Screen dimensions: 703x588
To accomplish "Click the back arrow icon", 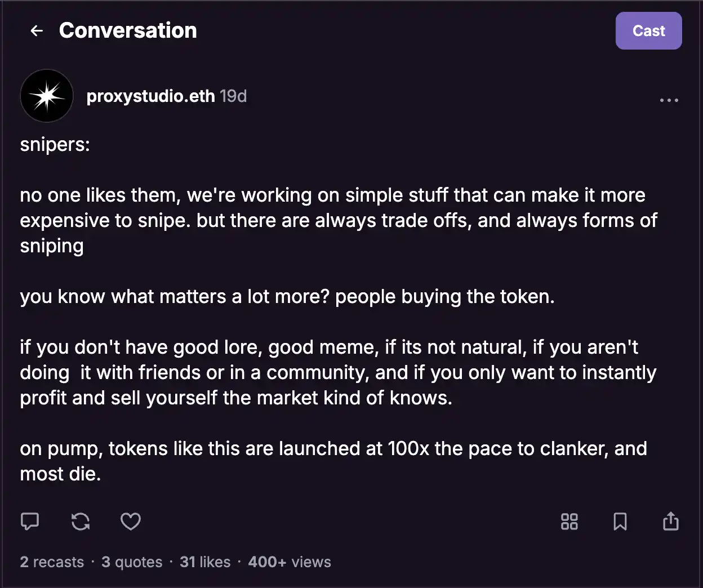I will (x=37, y=31).
